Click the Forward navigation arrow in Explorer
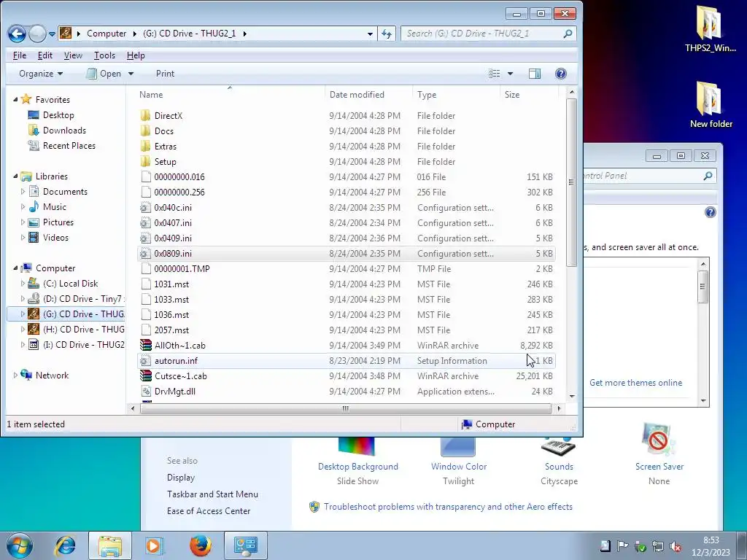 point(37,34)
